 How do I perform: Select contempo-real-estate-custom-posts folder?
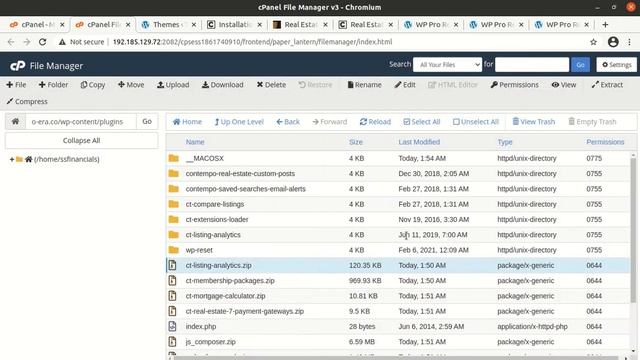[x=240, y=173]
